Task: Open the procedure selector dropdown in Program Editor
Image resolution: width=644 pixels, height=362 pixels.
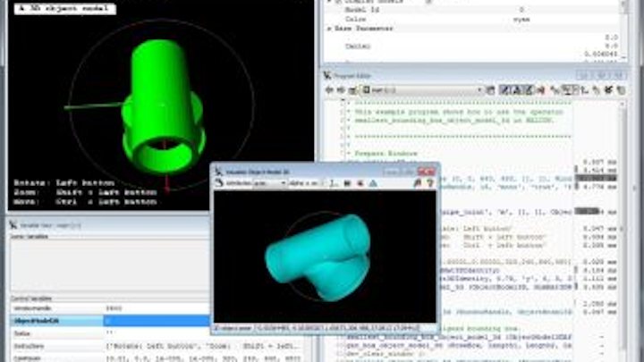Action: (422, 90)
